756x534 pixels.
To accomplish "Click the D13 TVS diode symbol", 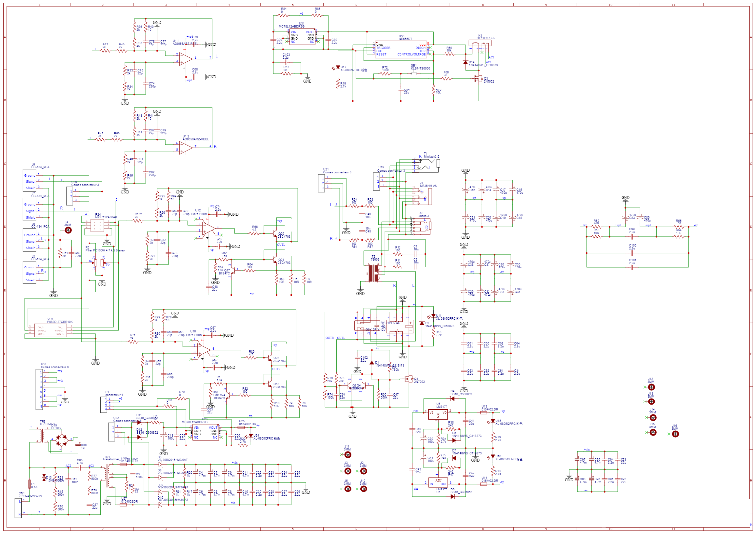I will pos(44,478).
